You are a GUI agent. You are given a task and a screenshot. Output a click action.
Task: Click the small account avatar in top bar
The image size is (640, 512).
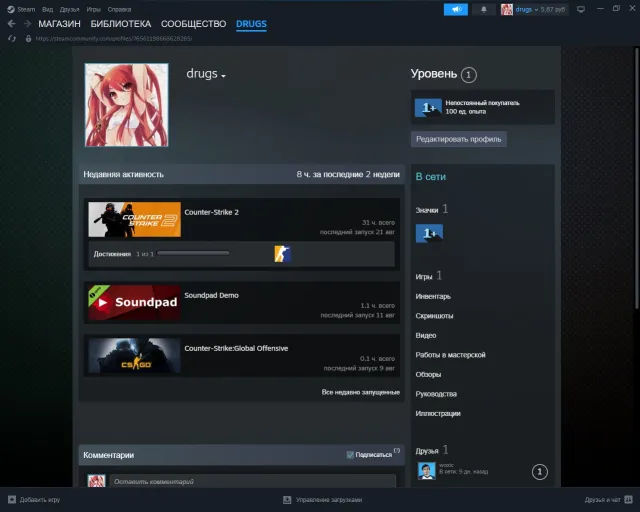point(507,9)
